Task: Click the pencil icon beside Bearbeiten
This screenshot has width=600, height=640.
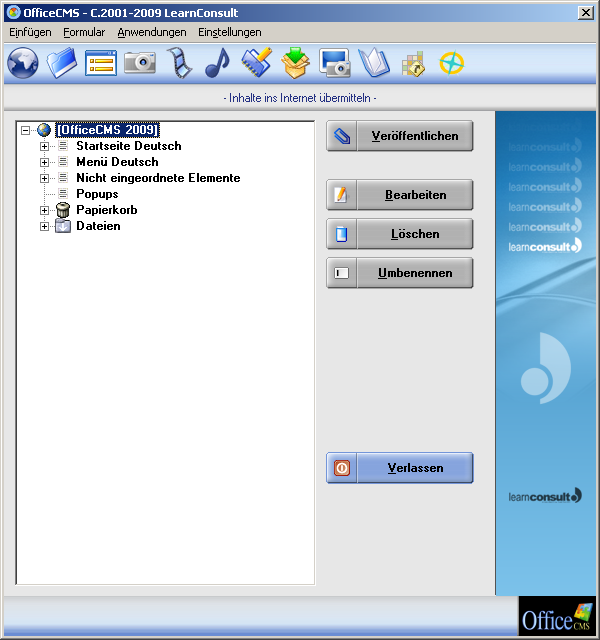Action: click(341, 195)
